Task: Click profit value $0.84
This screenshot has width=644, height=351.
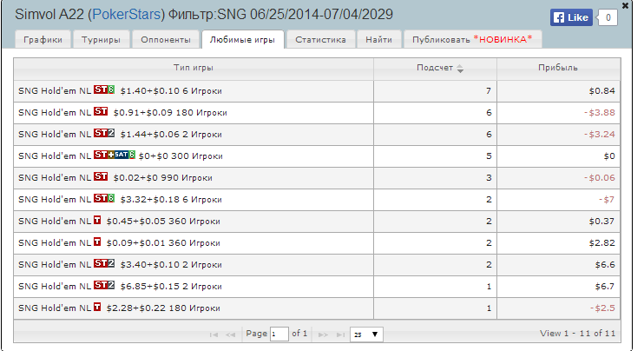Action: coord(601,91)
